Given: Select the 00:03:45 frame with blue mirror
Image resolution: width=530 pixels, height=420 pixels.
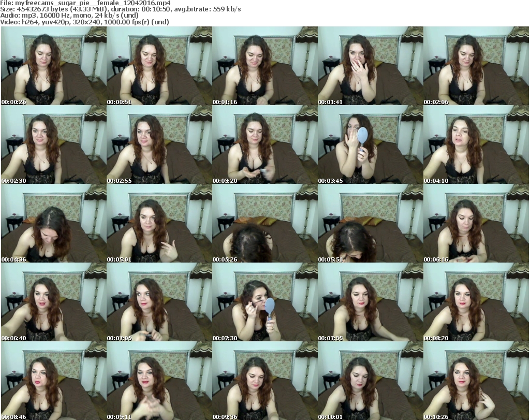Looking at the screenshot, I should coord(371,145).
